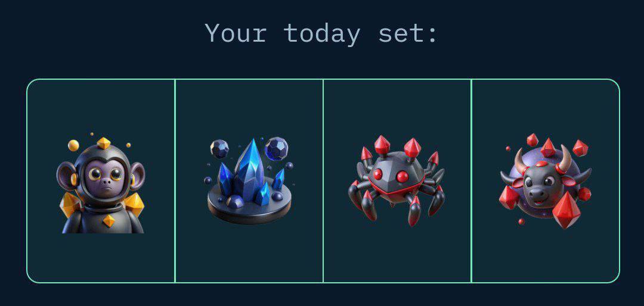Screen dimensions: 644x306
Task: Click the "Your today set:" heading
Action: click(x=321, y=33)
